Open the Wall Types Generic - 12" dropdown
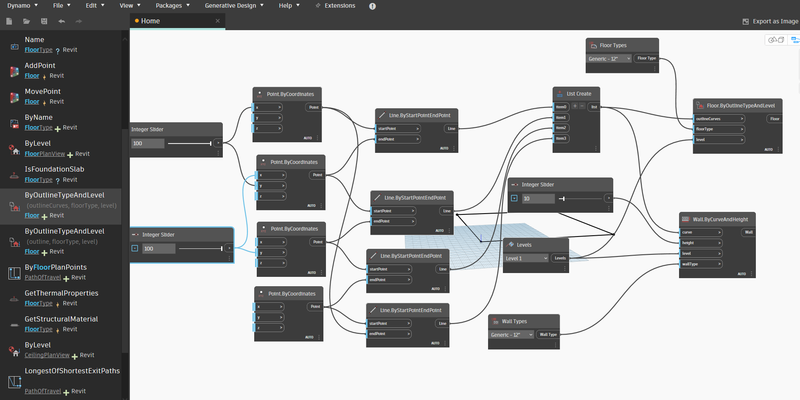Image resolution: width=800 pixels, height=400 pixels. point(511,335)
